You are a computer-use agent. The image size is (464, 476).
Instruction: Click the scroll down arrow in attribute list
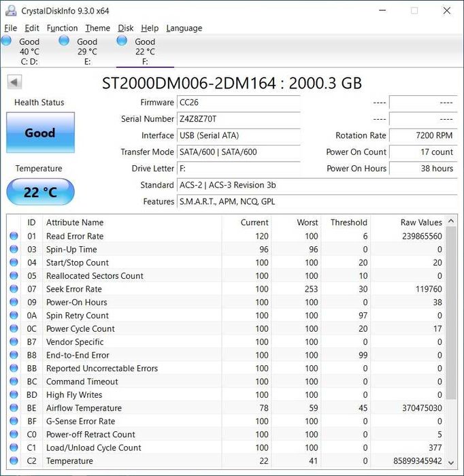coord(451,462)
